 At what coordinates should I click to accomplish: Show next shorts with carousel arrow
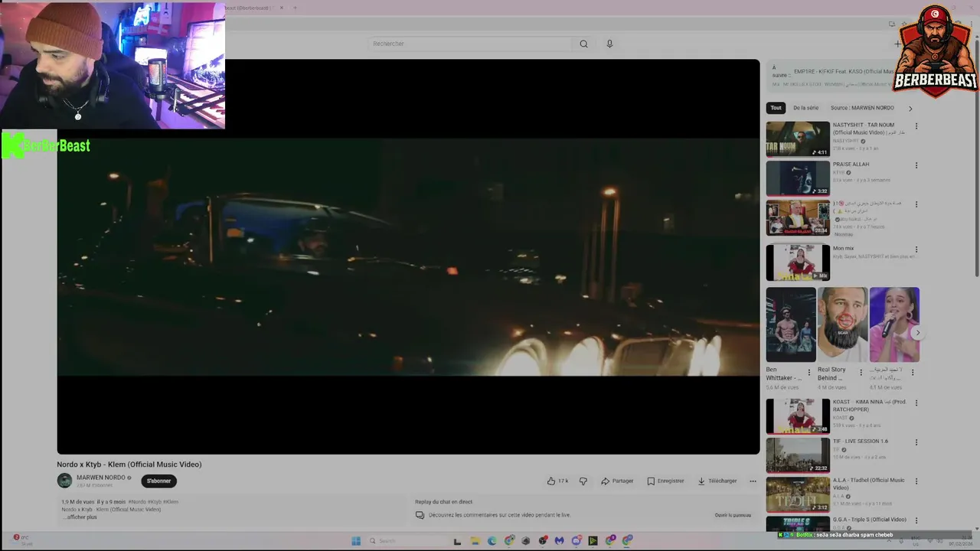pyautogui.click(x=917, y=333)
